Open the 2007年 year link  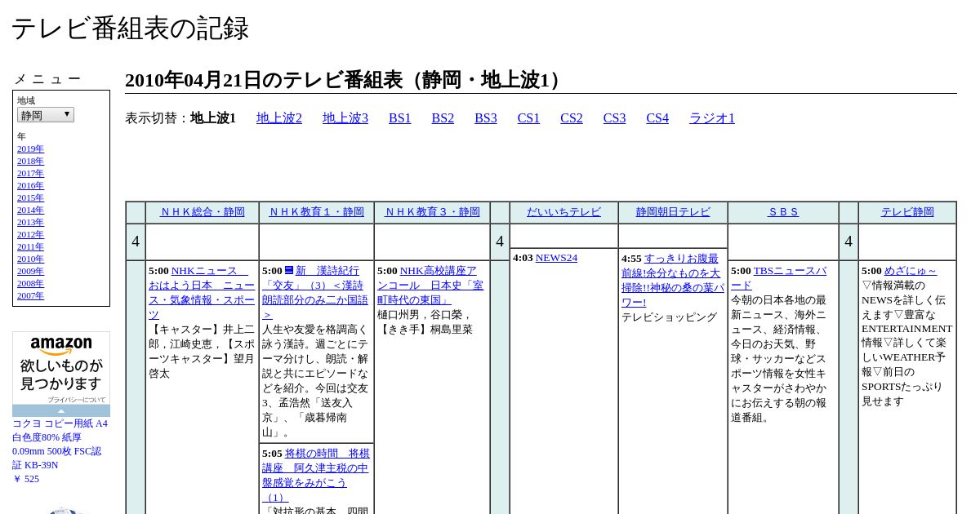(30, 296)
